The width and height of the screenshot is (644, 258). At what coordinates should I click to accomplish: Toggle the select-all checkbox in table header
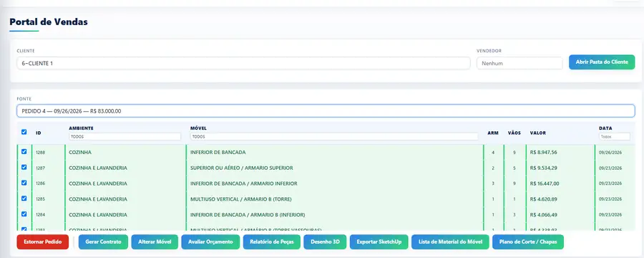[x=24, y=132]
